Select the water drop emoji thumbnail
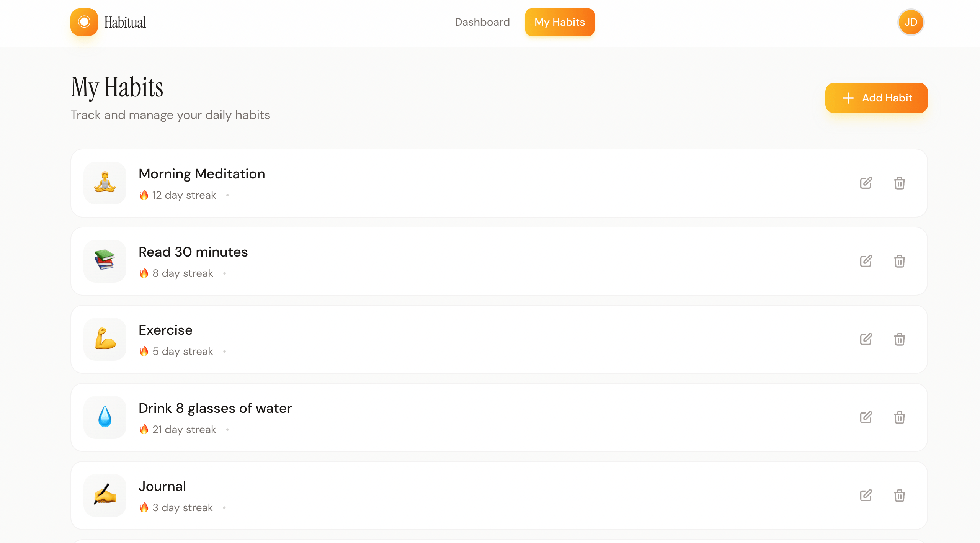 105,417
